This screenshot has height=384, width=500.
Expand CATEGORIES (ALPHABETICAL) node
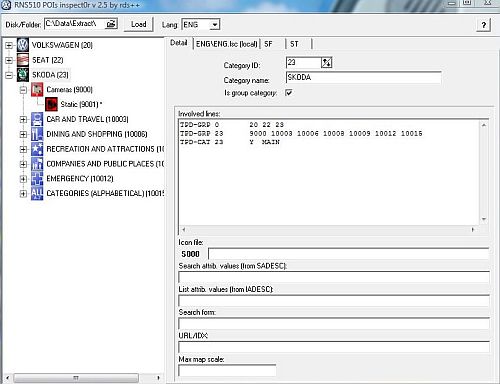pyautogui.click(x=23, y=194)
